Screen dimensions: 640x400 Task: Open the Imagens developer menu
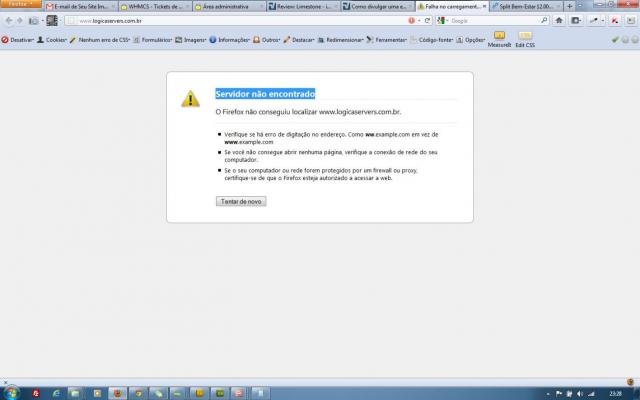[191, 40]
